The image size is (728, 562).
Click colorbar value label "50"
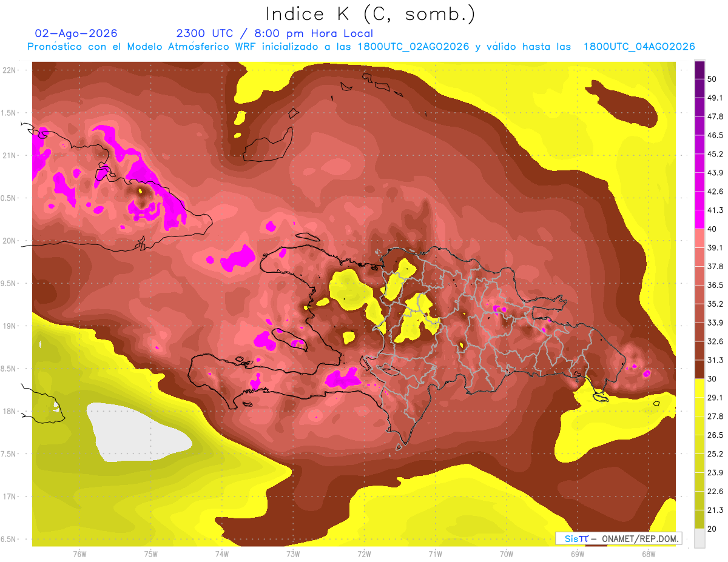[712, 79]
